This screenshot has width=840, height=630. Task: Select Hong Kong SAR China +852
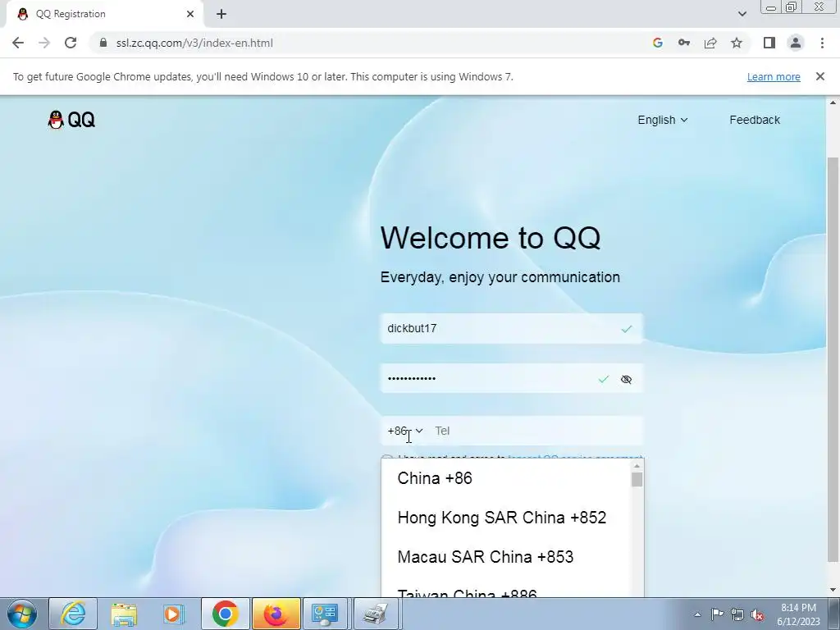coord(507,518)
